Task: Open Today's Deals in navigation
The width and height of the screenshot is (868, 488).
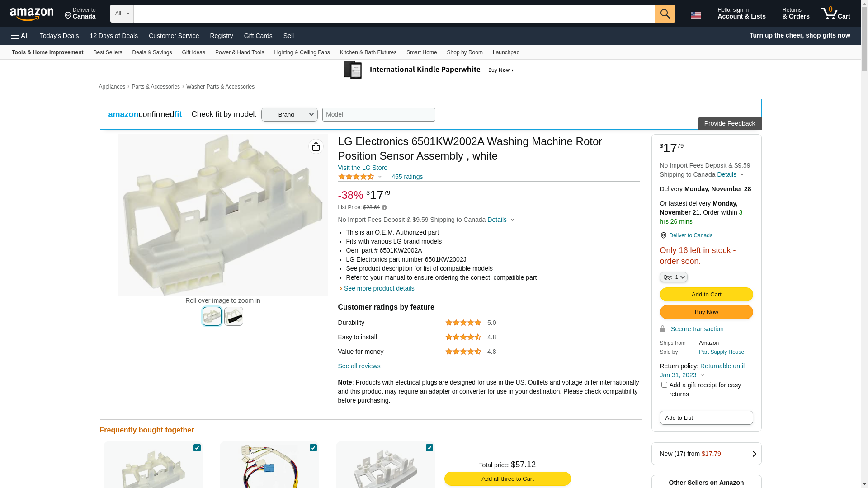Action: click(59, 36)
